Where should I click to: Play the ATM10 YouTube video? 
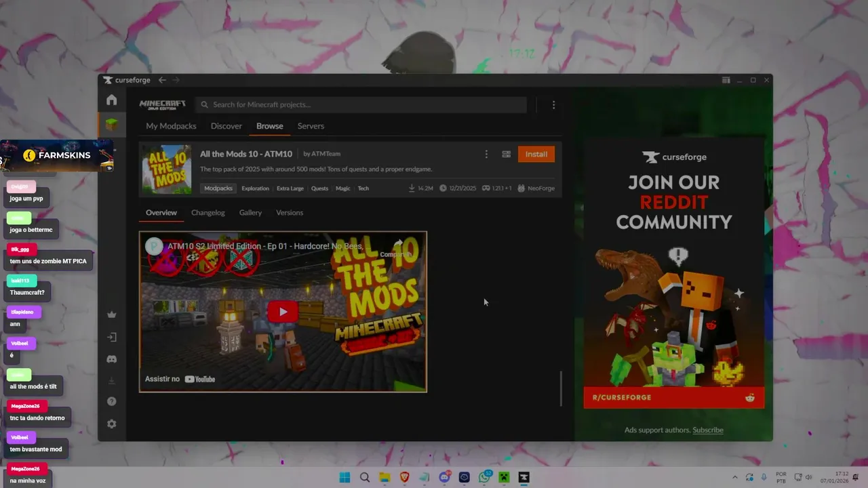pos(283,312)
